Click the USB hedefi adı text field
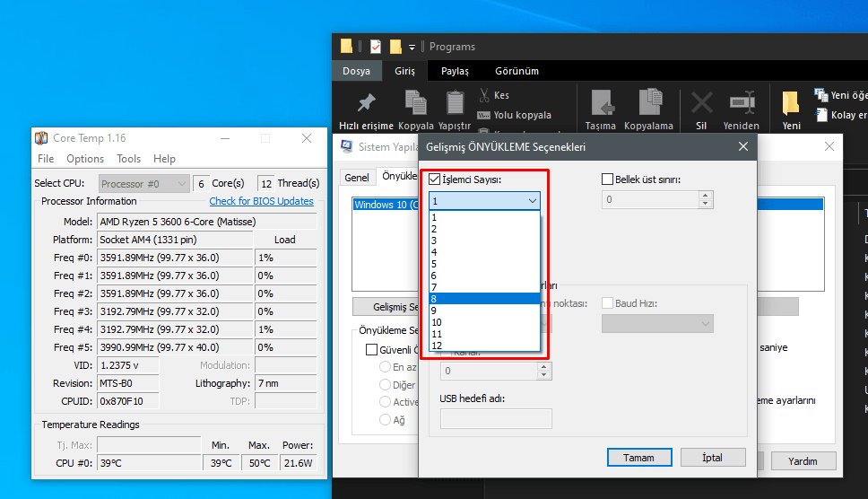 (x=496, y=419)
